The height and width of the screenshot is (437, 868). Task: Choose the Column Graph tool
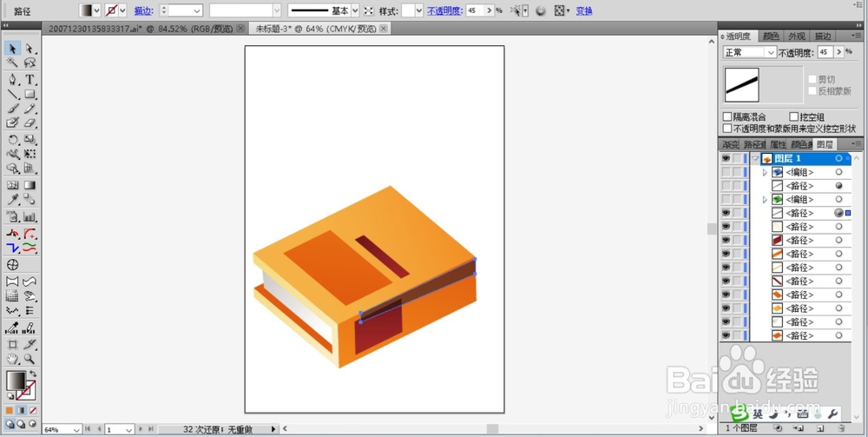(30, 216)
